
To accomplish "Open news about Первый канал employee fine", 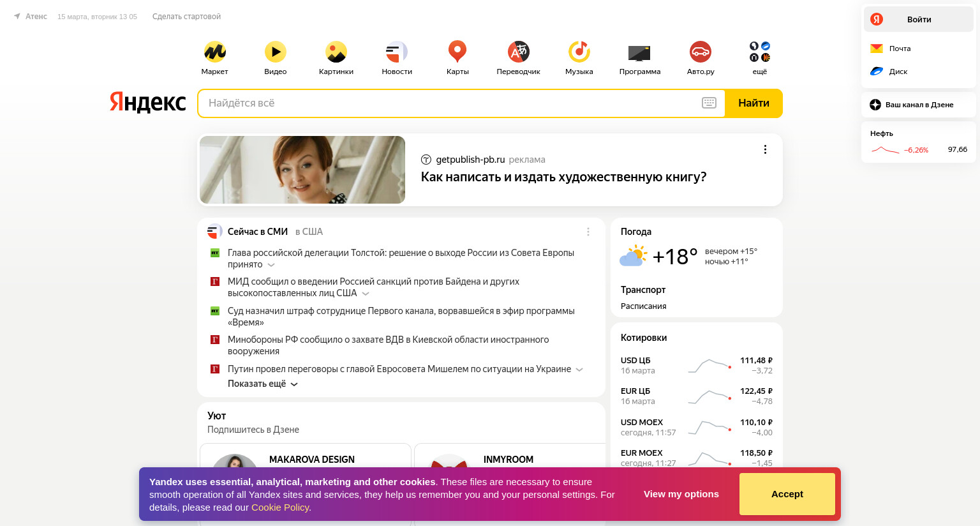I will click(401, 317).
